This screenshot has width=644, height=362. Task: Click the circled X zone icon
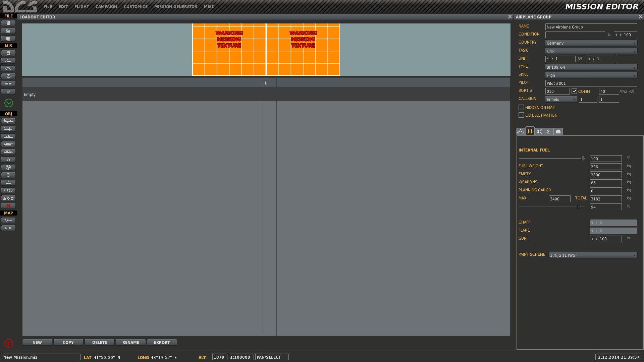pyautogui.click(x=8, y=175)
